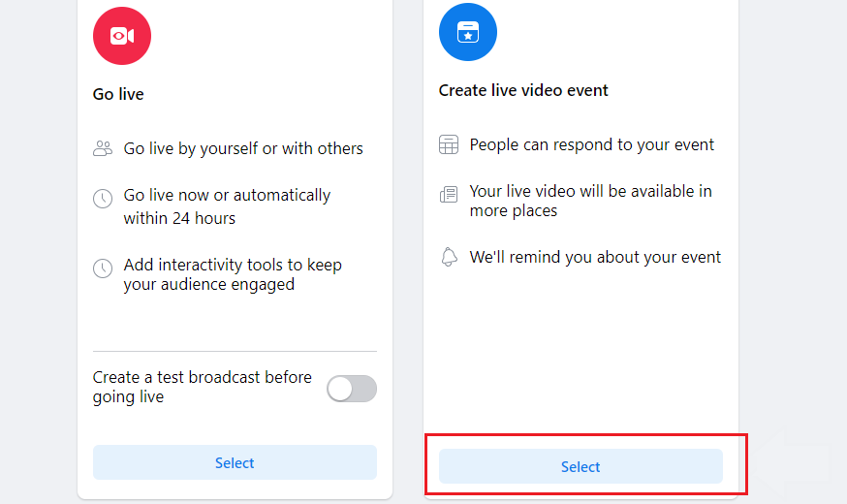The width and height of the screenshot is (847, 504).
Task: Click People can respond to your event text
Action: [591, 144]
